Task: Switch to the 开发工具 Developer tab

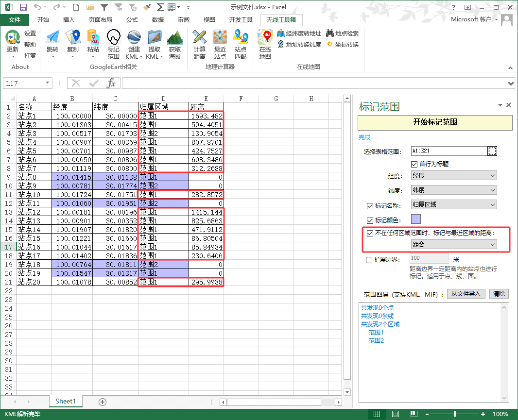Action: 241,20
